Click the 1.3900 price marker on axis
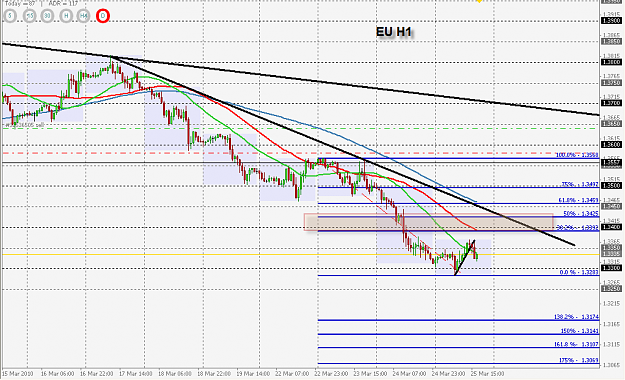 611,21
